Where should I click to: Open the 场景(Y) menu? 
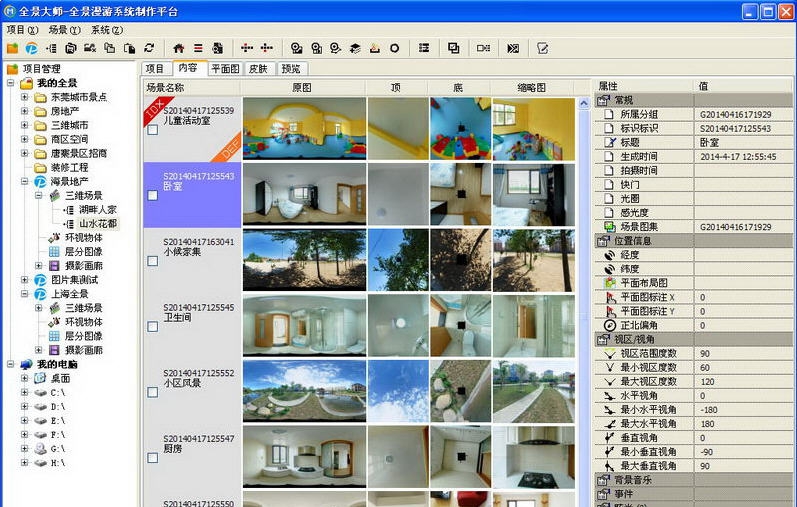pyautogui.click(x=65, y=30)
